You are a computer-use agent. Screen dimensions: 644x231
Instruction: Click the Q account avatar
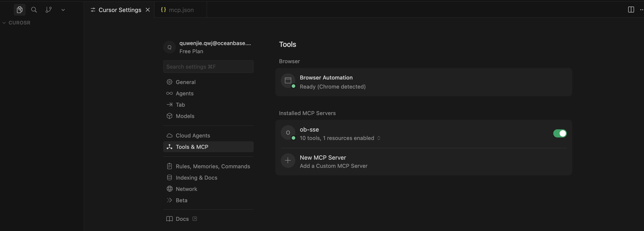tap(169, 47)
